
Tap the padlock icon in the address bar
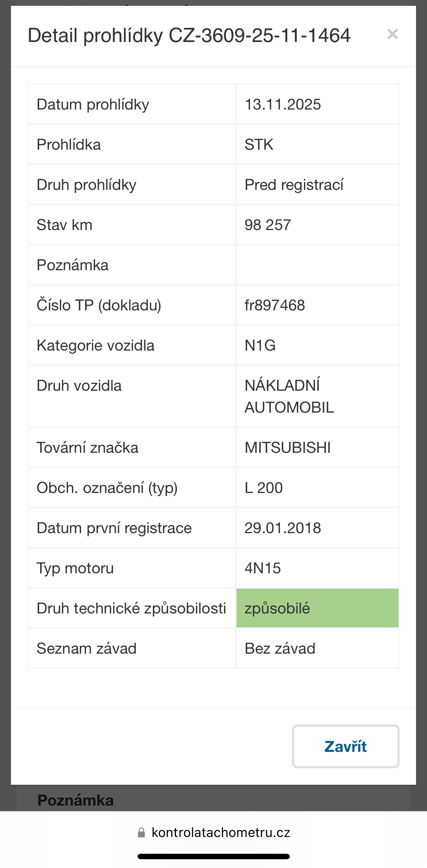142,832
